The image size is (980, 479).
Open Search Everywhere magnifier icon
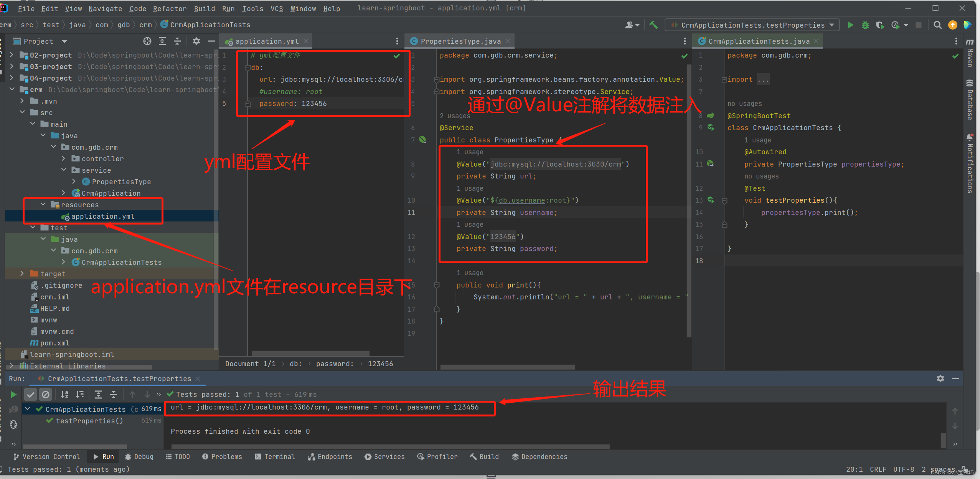coord(937,25)
